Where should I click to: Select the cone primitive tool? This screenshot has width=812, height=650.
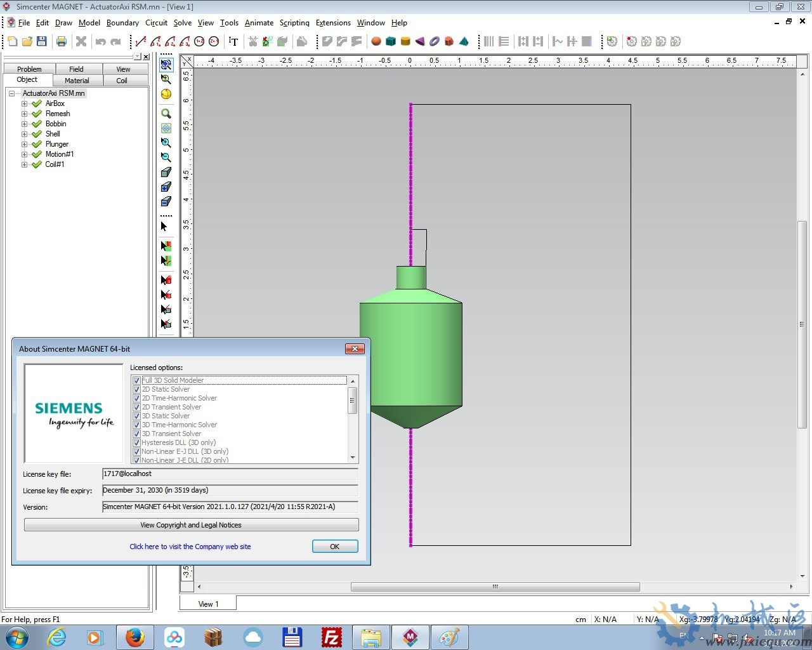coord(420,41)
